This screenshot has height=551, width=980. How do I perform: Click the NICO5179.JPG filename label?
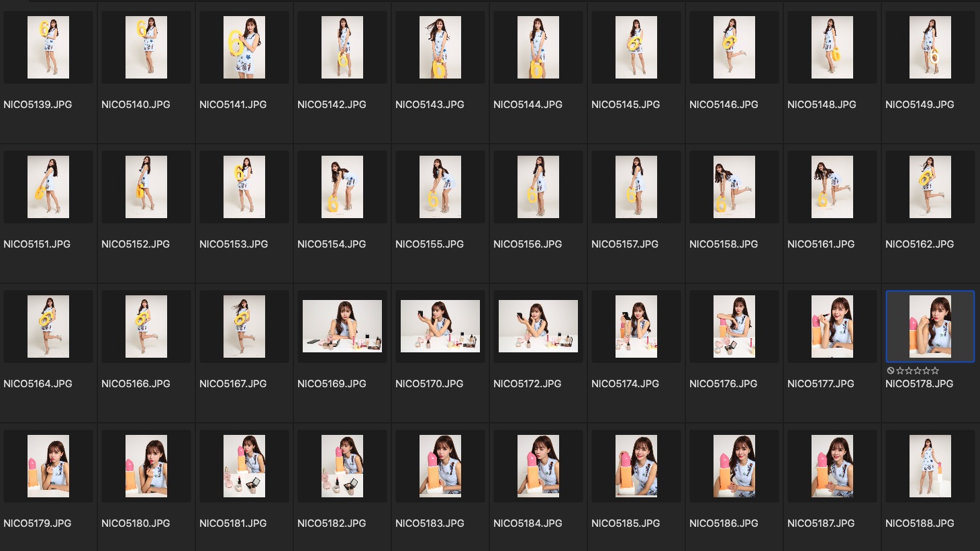tap(38, 523)
